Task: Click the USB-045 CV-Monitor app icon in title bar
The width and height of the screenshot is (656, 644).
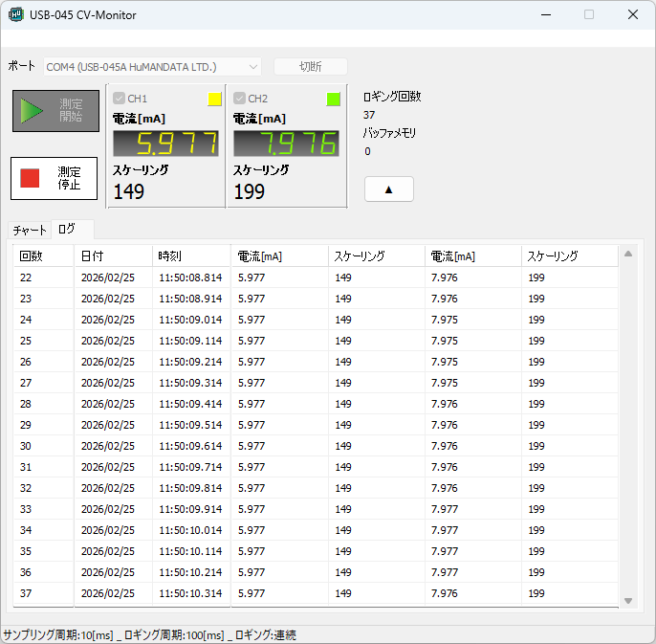Action: (15, 14)
